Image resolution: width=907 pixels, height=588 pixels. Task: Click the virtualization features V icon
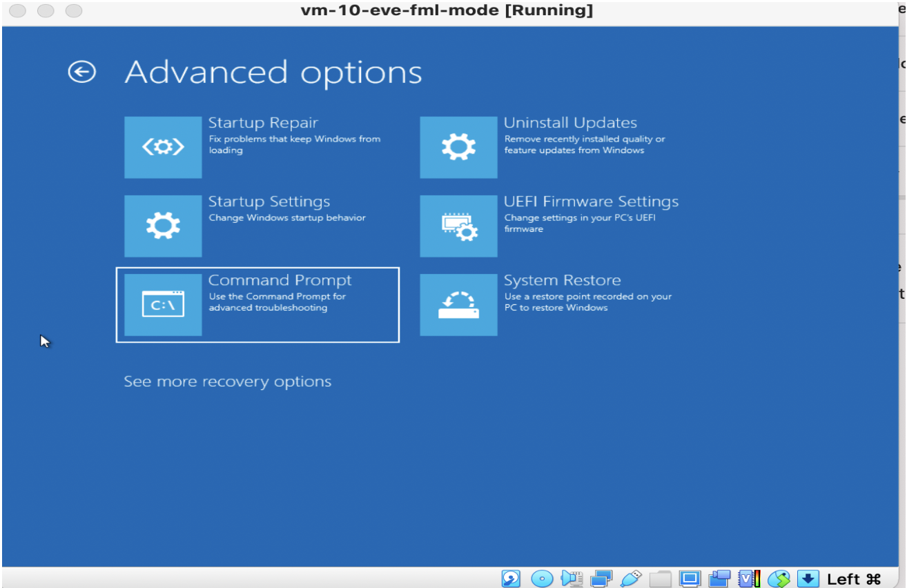(748, 578)
